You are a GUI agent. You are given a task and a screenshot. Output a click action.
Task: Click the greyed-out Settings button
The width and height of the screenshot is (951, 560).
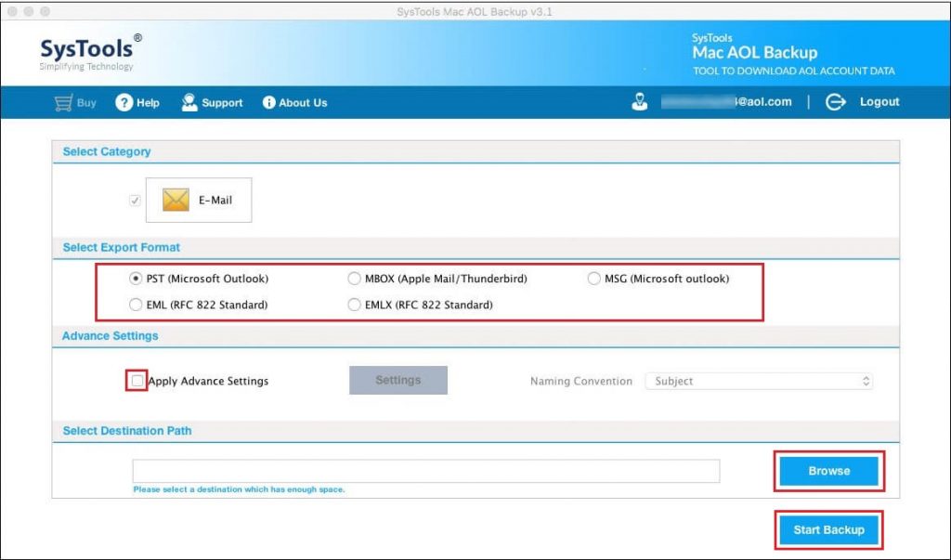[398, 381]
